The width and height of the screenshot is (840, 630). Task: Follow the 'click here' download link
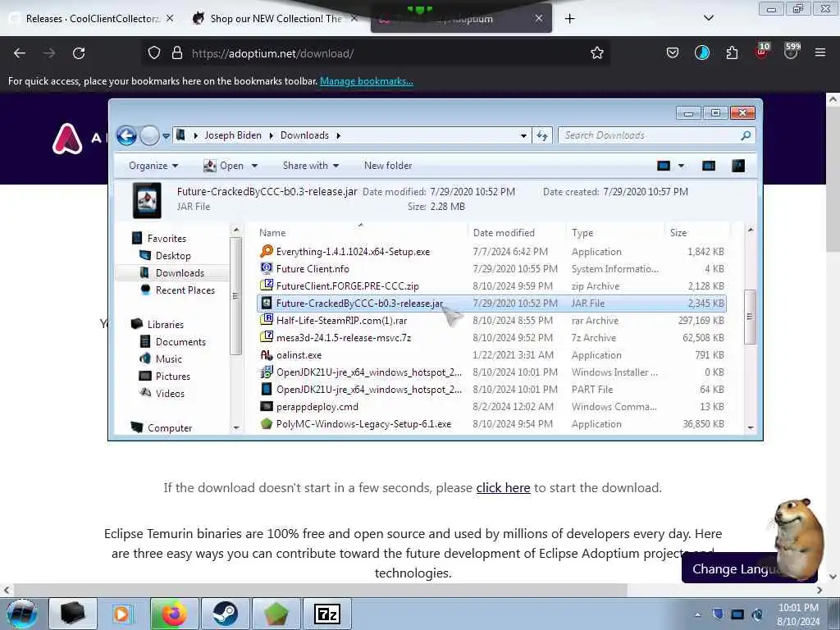click(503, 487)
